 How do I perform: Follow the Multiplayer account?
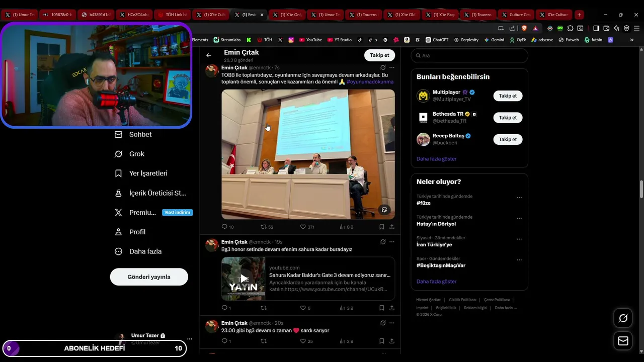pos(508,96)
